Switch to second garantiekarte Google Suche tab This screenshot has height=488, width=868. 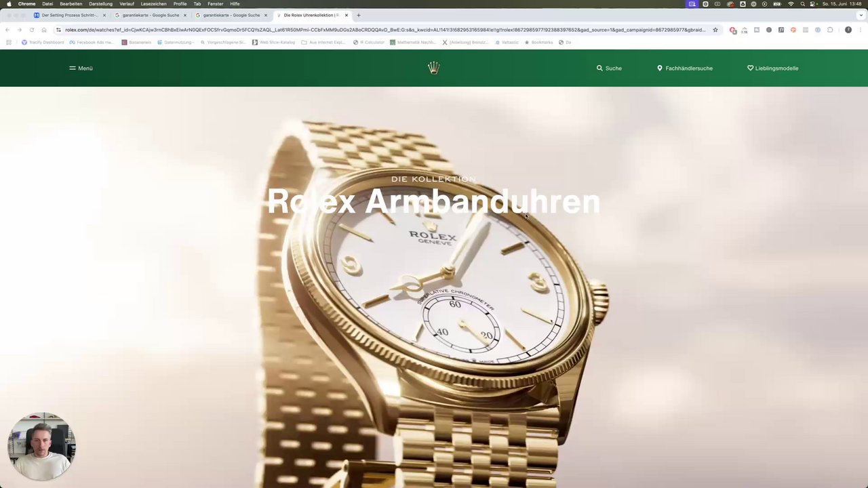[231, 15]
